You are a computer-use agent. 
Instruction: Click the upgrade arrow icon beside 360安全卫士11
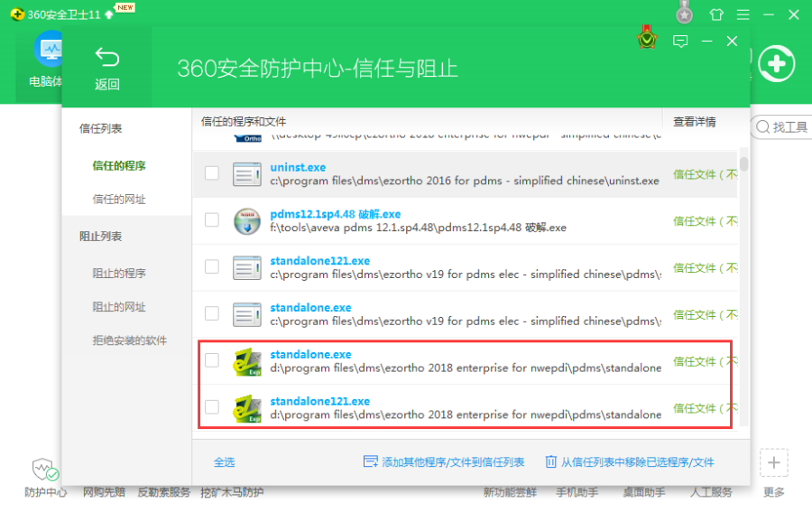(109, 14)
